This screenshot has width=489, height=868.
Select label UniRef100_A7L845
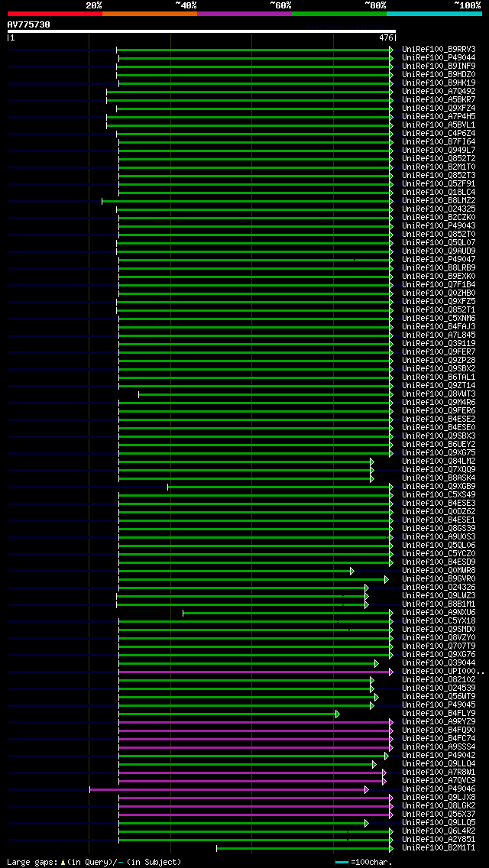tap(439, 335)
